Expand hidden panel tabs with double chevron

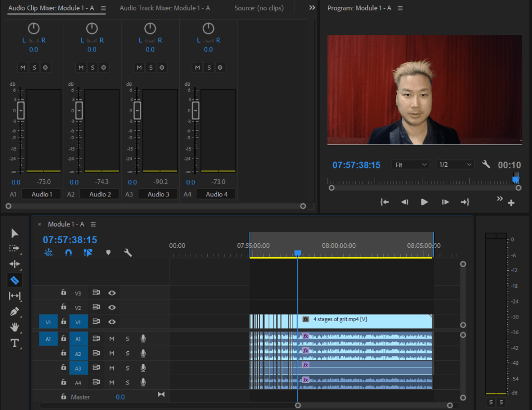[x=312, y=8]
